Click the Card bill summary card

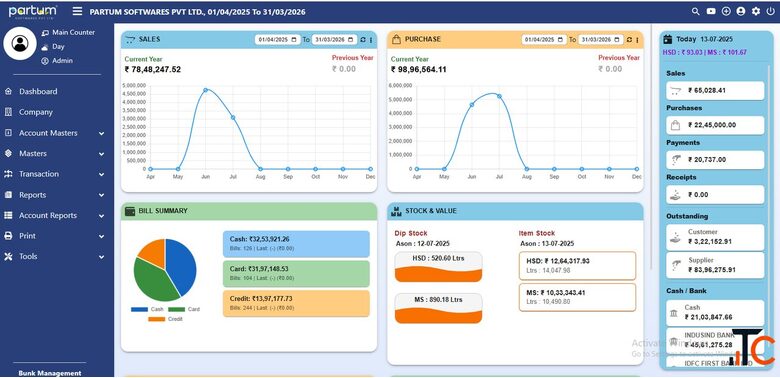(x=296, y=274)
